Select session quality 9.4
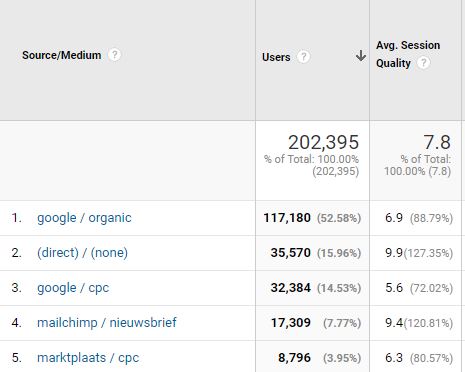This screenshot has width=465, height=372. (x=394, y=323)
